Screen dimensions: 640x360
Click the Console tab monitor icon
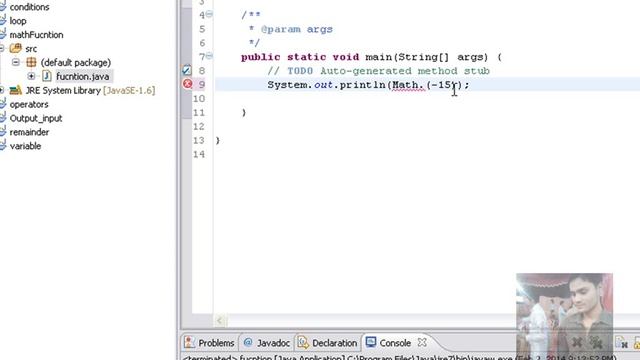coord(371,342)
